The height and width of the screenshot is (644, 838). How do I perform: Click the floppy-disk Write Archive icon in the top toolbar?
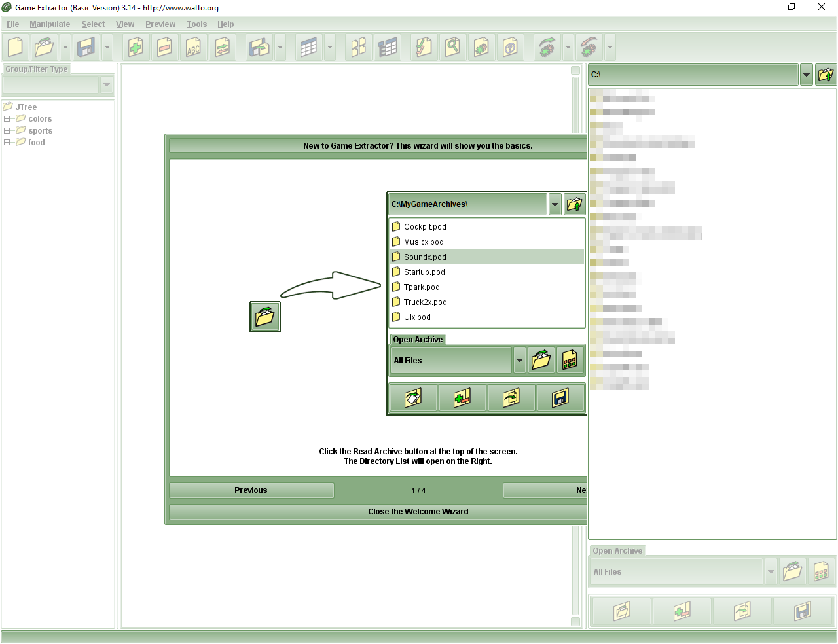click(x=86, y=47)
